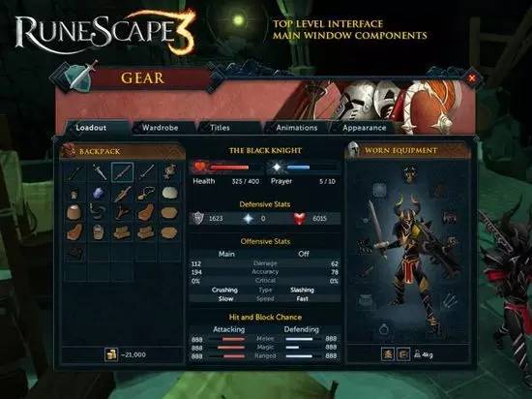The width and height of the screenshot is (532, 399).
Task: Click the red heart Health icon
Action: click(x=200, y=168)
